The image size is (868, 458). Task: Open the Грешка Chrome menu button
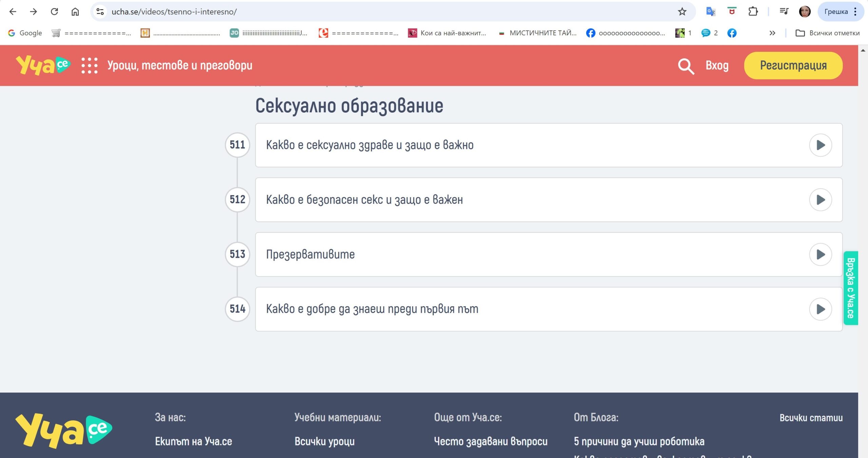tap(841, 12)
